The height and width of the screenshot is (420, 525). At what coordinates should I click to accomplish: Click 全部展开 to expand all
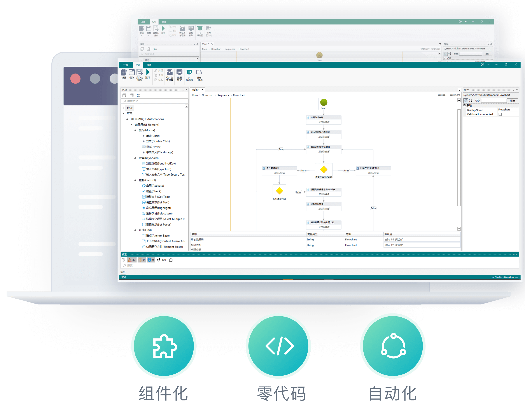click(x=443, y=95)
